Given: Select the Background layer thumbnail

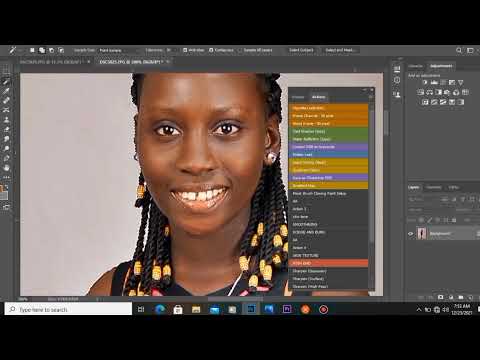Looking at the screenshot, I should click(422, 234).
